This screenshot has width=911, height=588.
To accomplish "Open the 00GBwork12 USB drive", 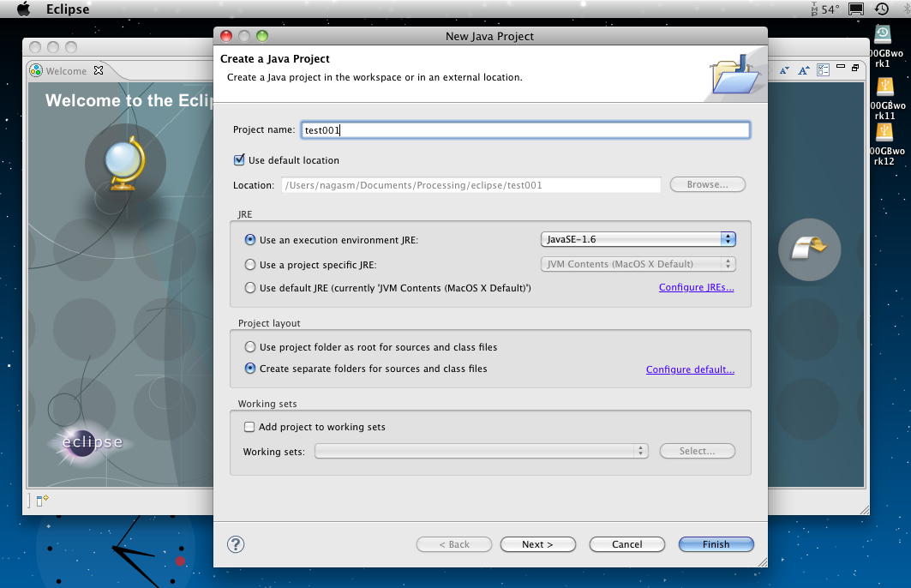I will pyautogui.click(x=884, y=144).
